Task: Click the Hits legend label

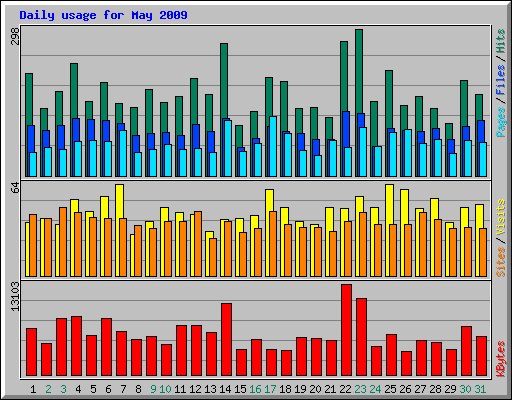Action: pyautogui.click(x=501, y=41)
